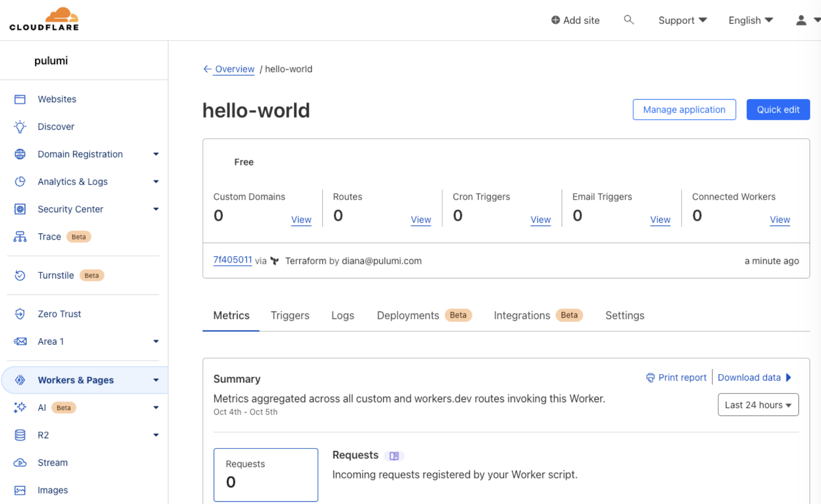Open the user account icon menu
821x504 pixels.
801,20
